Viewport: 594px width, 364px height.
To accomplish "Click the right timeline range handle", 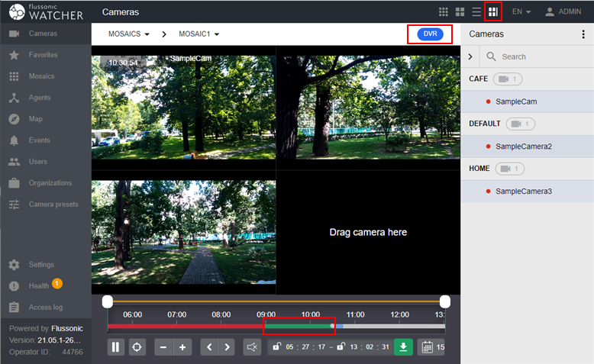I will (445, 302).
